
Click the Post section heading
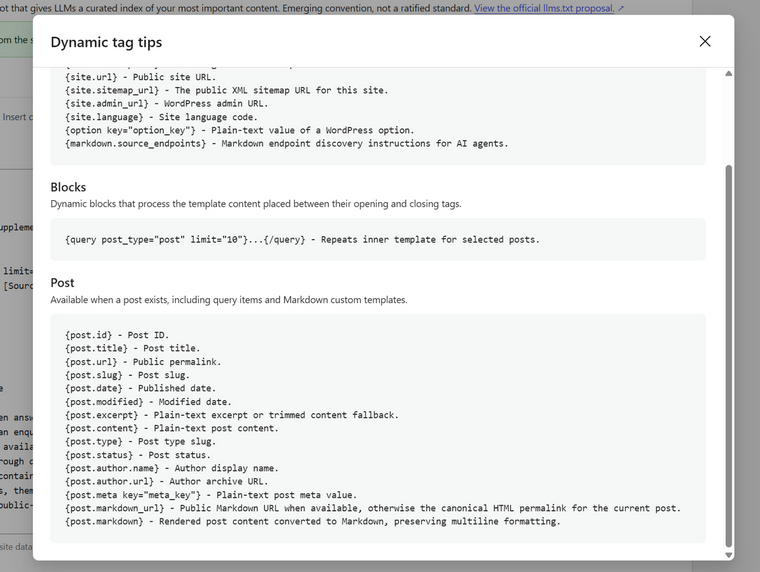(63, 283)
